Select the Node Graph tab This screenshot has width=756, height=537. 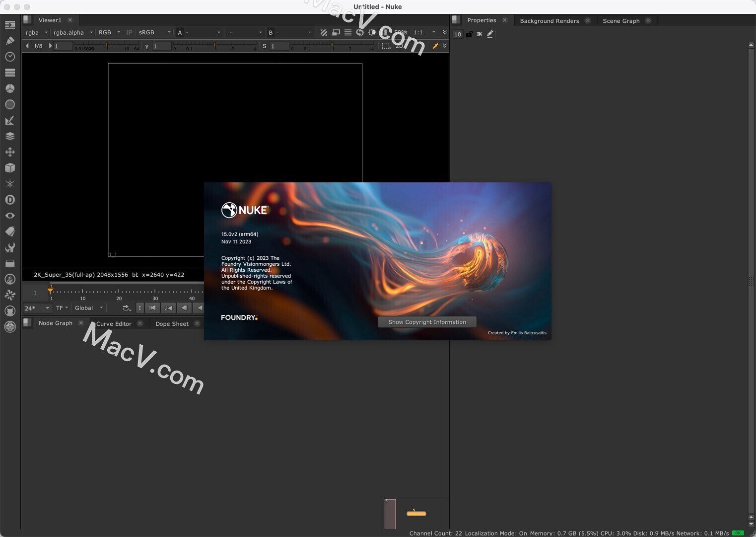point(56,323)
